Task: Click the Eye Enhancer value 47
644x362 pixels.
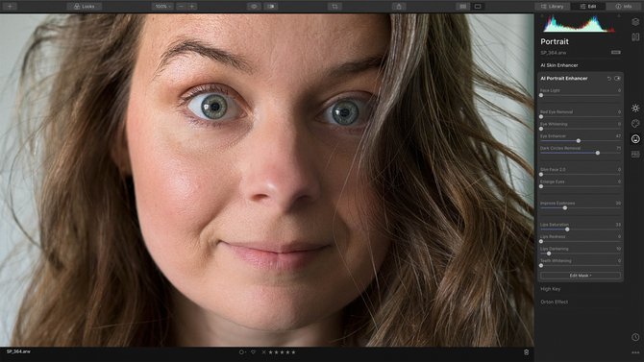Action: point(618,135)
